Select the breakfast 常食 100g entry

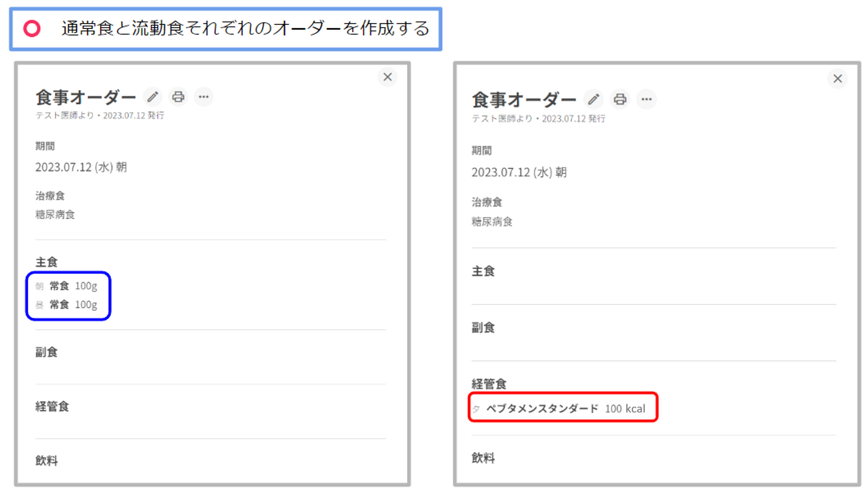(x=72, y=286)
